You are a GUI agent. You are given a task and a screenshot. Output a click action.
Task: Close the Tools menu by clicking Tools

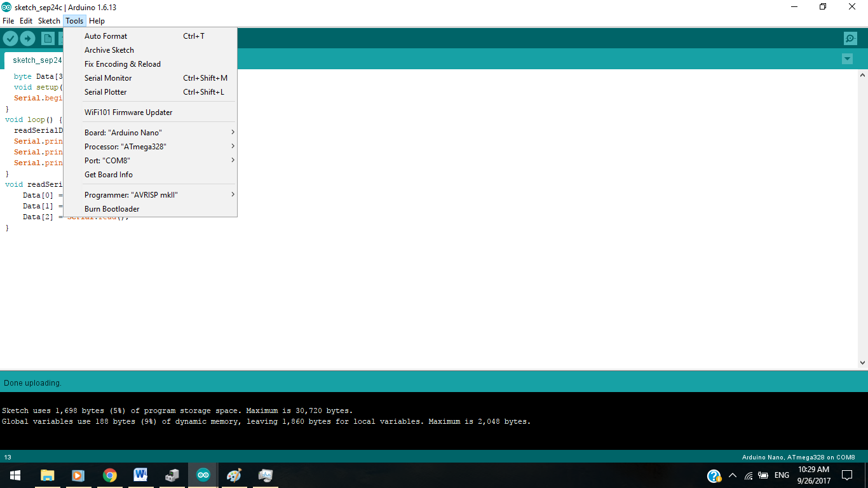(x=74, y=21)
